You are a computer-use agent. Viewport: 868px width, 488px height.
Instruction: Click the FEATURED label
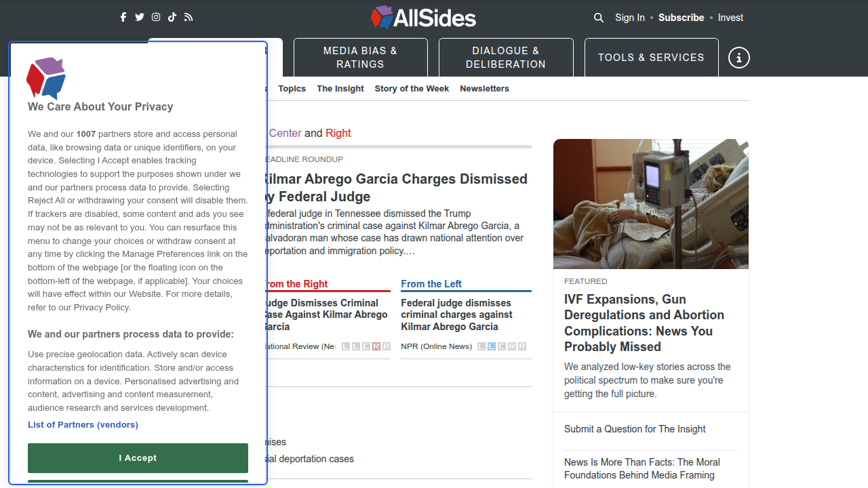[586, 281]
